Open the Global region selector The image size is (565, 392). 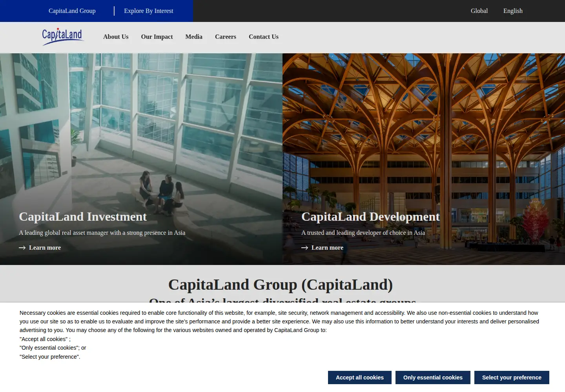point(479,11)
